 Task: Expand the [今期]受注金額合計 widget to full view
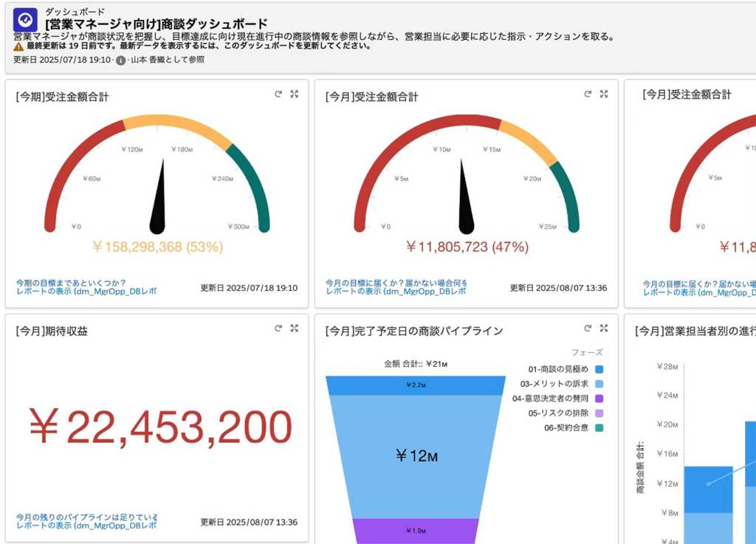(294, 94)
